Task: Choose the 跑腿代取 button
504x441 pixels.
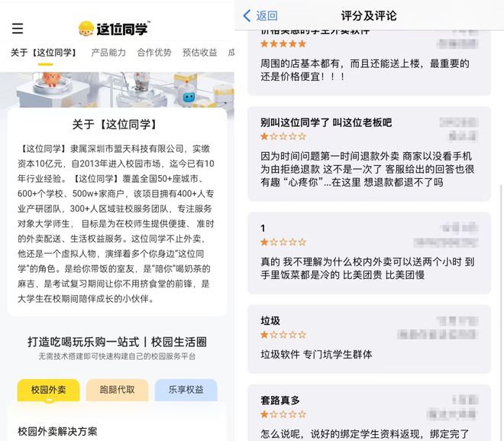Action: (x=118, y=390)
